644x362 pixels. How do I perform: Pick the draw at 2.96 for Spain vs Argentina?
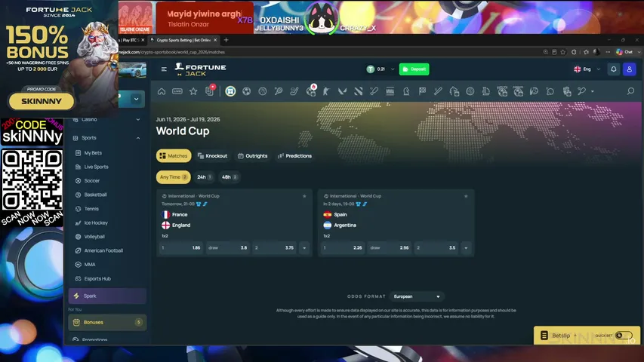[x=390, y=248]
